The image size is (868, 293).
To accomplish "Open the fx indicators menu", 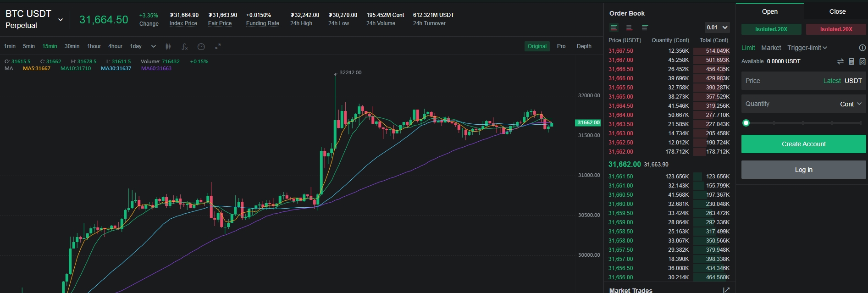I will point(185,46).
